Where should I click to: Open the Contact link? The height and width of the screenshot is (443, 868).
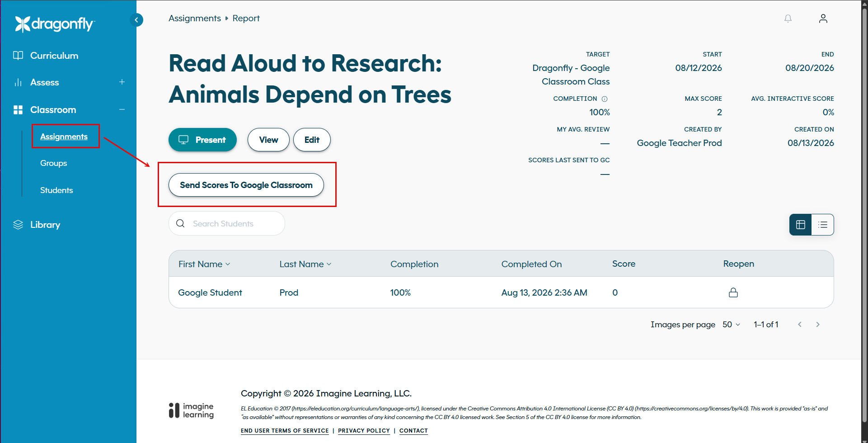click(x=413, y=431)
